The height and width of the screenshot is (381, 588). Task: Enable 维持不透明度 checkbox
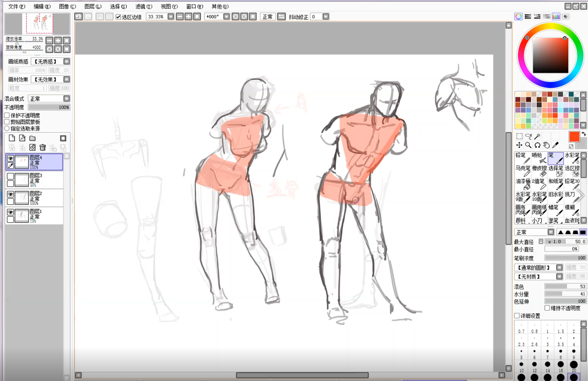547,308
